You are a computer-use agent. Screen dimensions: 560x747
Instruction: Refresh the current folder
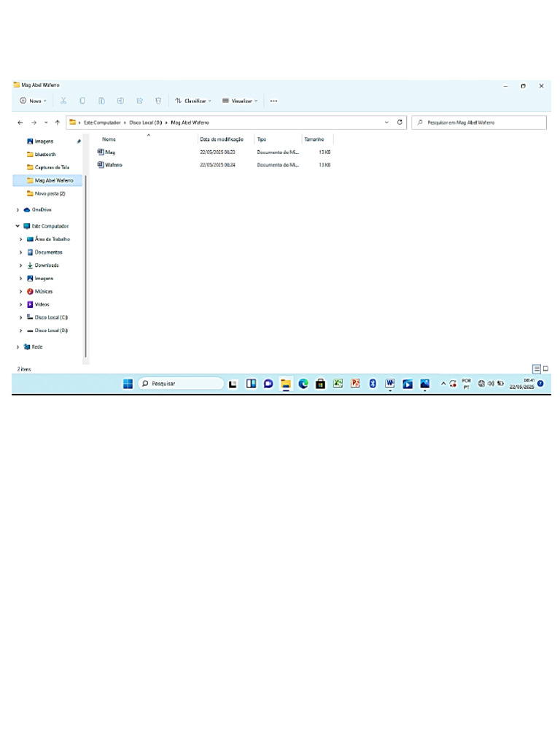point(400,123)
